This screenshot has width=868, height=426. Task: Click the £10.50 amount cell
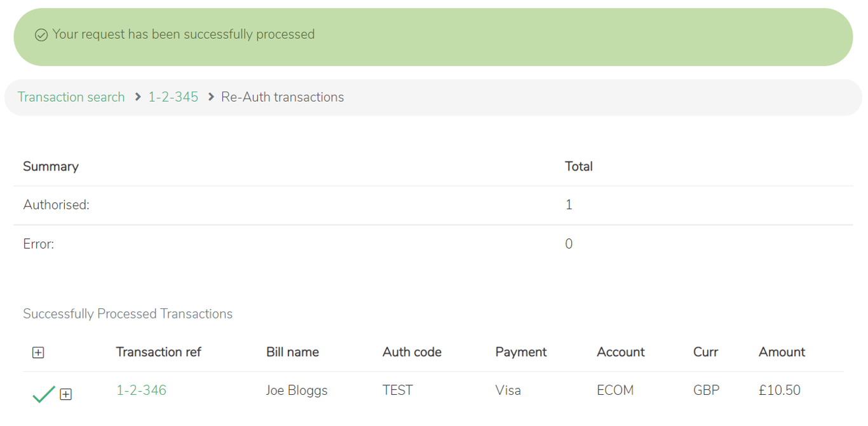pos(780,390)
